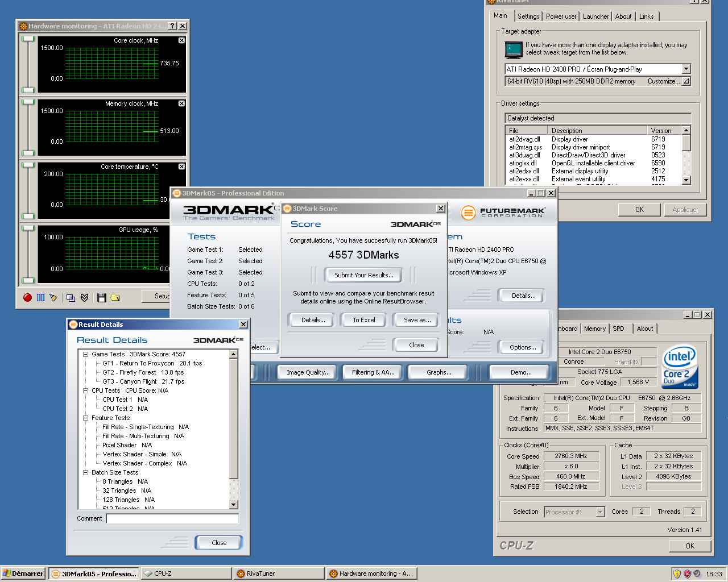Click Close in 3DMark Score dialog

416,345
